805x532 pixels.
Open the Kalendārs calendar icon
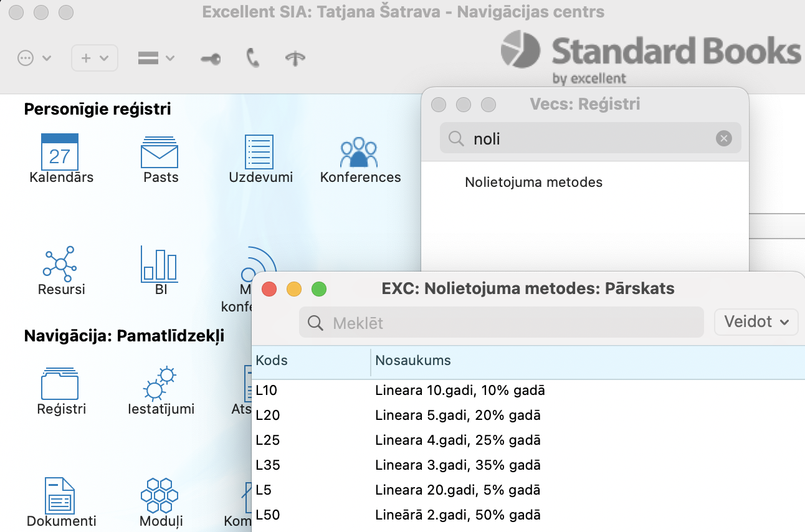(x=60, y=151)
